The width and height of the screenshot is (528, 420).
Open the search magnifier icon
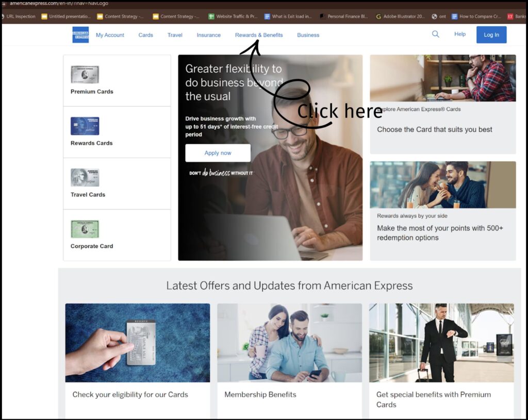tap(436, 34)
